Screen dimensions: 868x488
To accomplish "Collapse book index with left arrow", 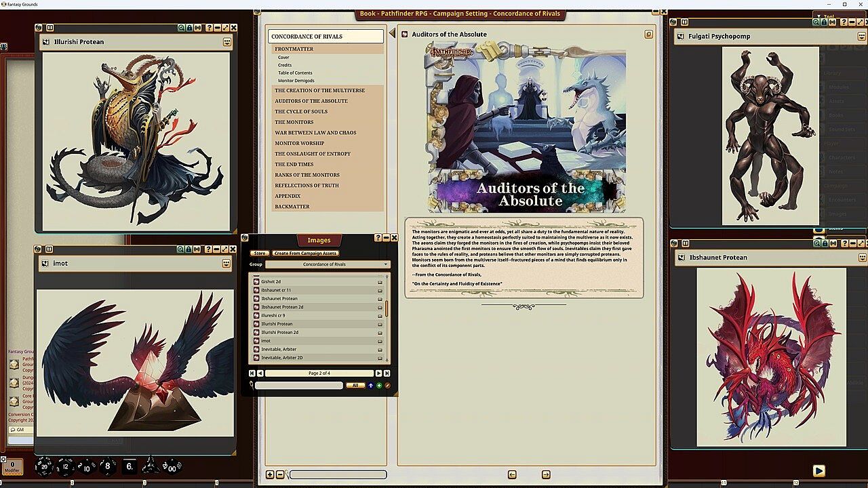I will tap(392, 33).
